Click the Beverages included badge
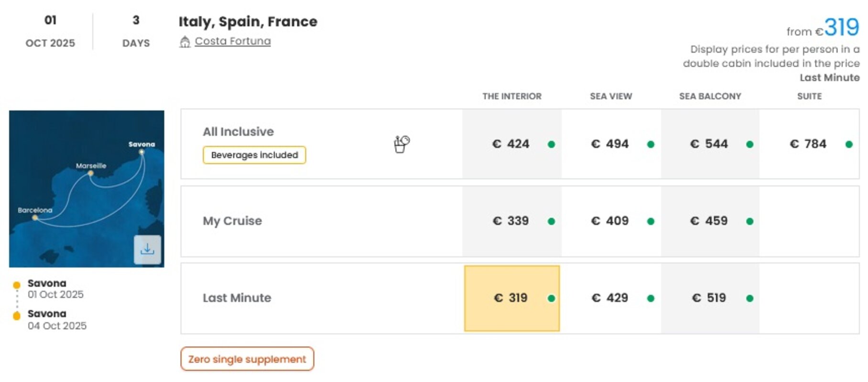Screen dimensions: 868x382 (x=254, y=155)
